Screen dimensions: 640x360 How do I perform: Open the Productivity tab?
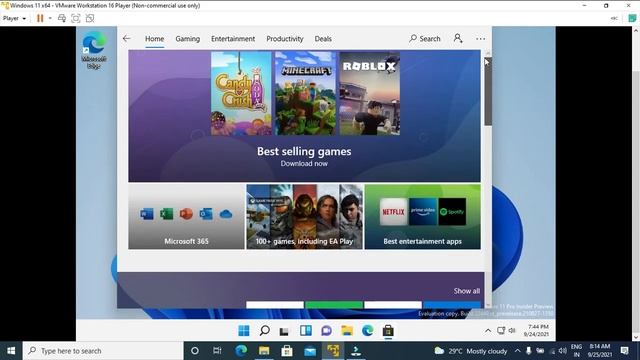pyautogui.click(x=285, y=39)
